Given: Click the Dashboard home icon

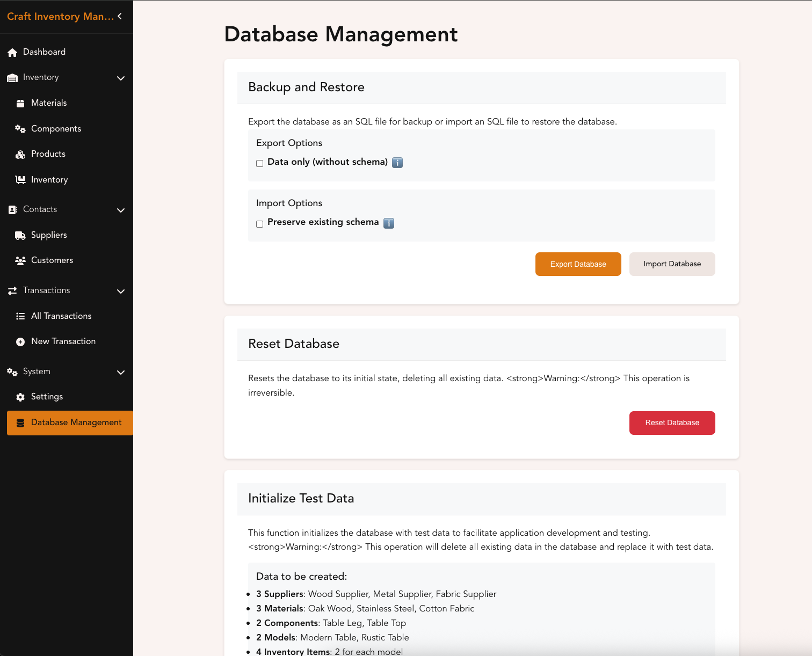Looking at the screenshot, I should tap(12, 52).
